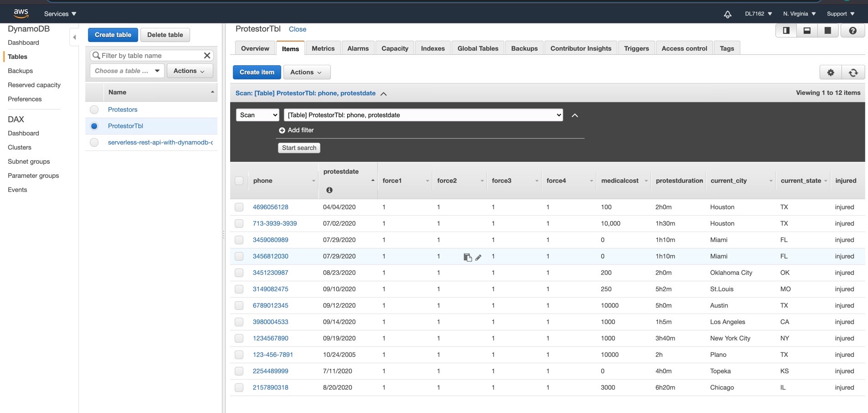Screen dimensions: 868x413
Task: Switch to bottom split panel layout
Action: (x=807, y=31)
